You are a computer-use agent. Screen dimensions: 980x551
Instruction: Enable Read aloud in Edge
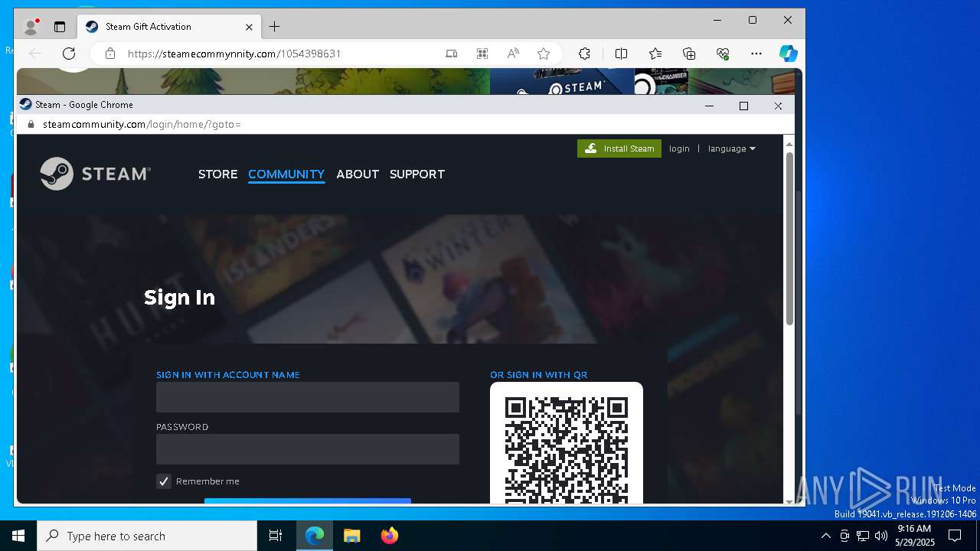pyautogui.click(x=513, y=54)
